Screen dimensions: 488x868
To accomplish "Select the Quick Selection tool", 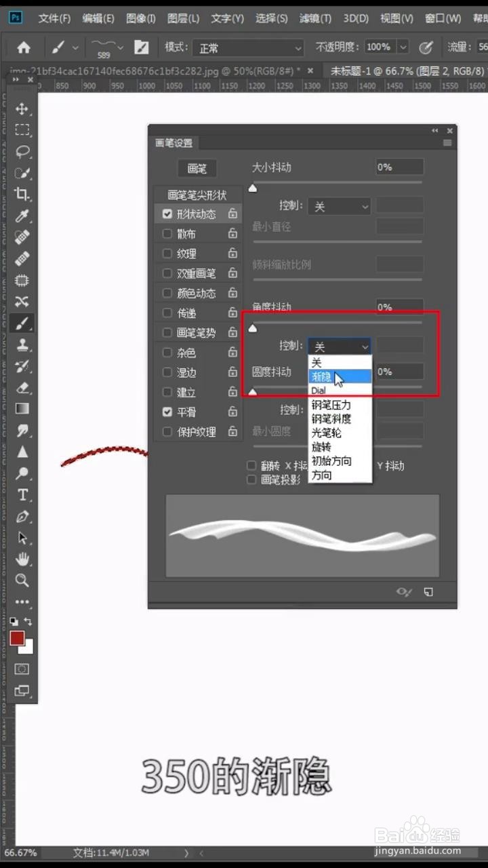I will pos(22,173).
